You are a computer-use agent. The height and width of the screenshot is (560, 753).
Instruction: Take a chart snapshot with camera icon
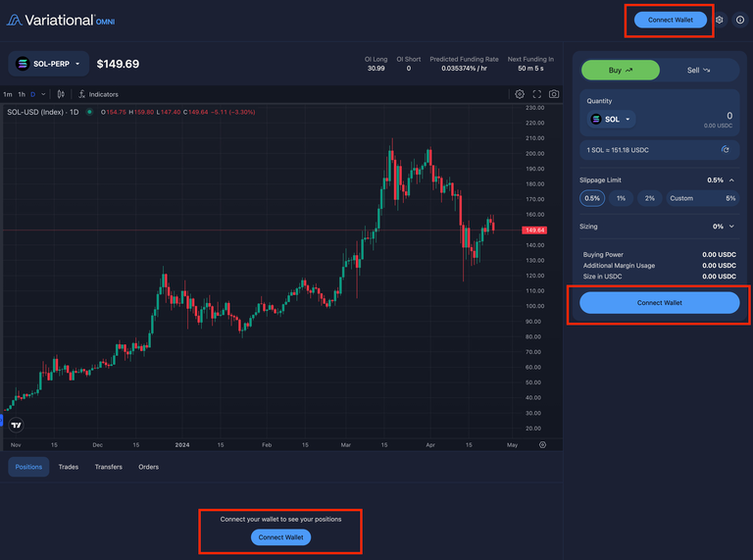click(x=554, y=94)
